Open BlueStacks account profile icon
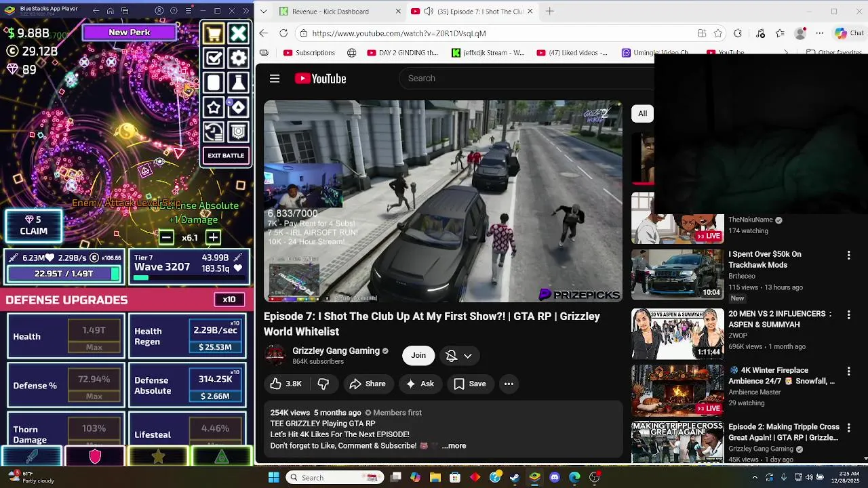This screenshot has width=868, height=488. click(159, 11)
